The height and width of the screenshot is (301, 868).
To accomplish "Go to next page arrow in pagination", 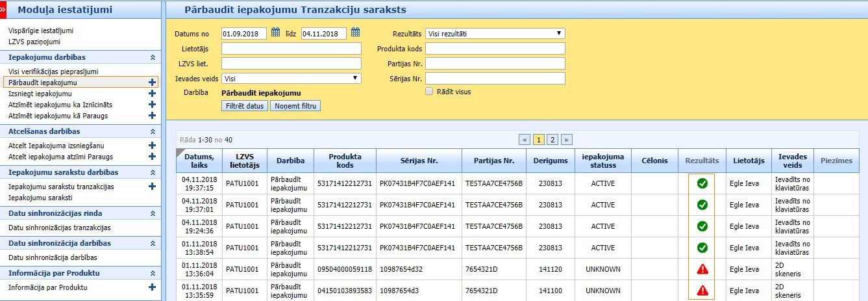I will (x=567, y=139).
